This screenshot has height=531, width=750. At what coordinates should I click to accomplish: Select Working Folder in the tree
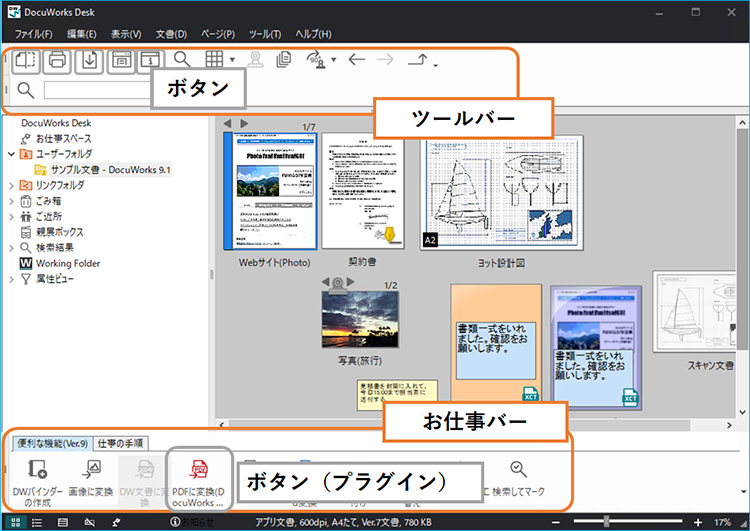pyautogui.click(x=67, y=263)
